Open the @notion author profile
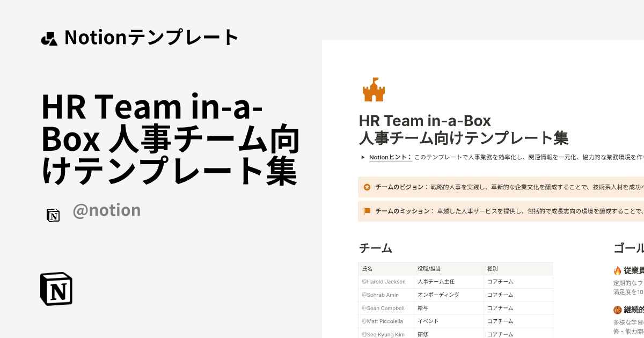644x338 pixels. 106,210
